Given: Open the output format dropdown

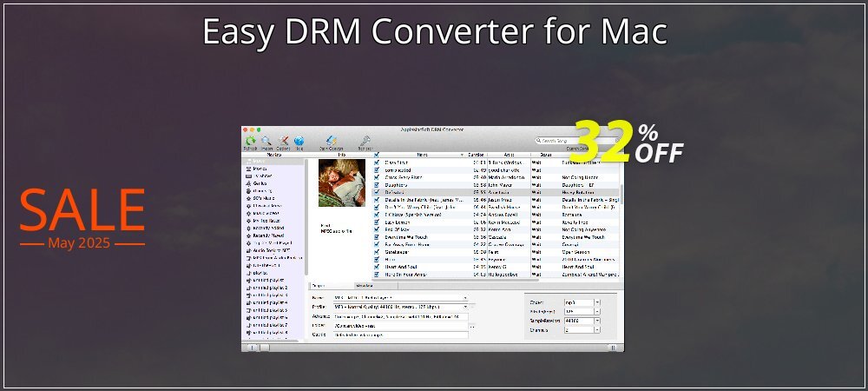Looking at the screenshot, I should pyautogui.click(x=401, y=298).
